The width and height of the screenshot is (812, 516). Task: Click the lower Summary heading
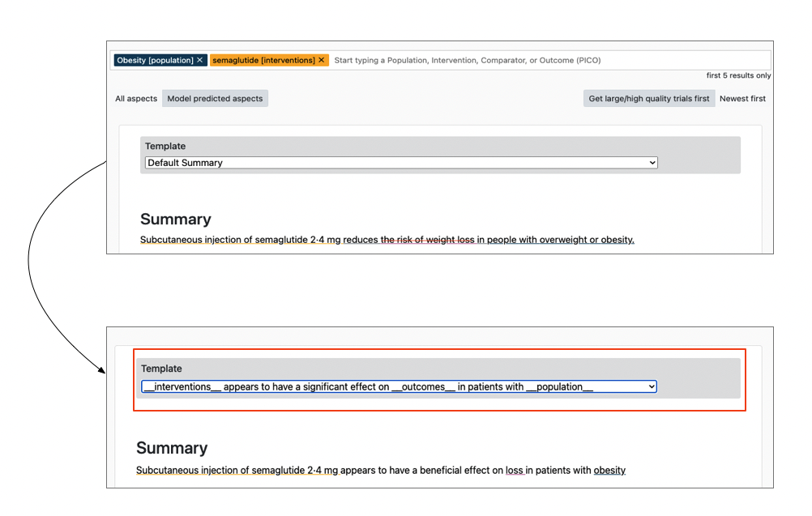tap(171, 449)
